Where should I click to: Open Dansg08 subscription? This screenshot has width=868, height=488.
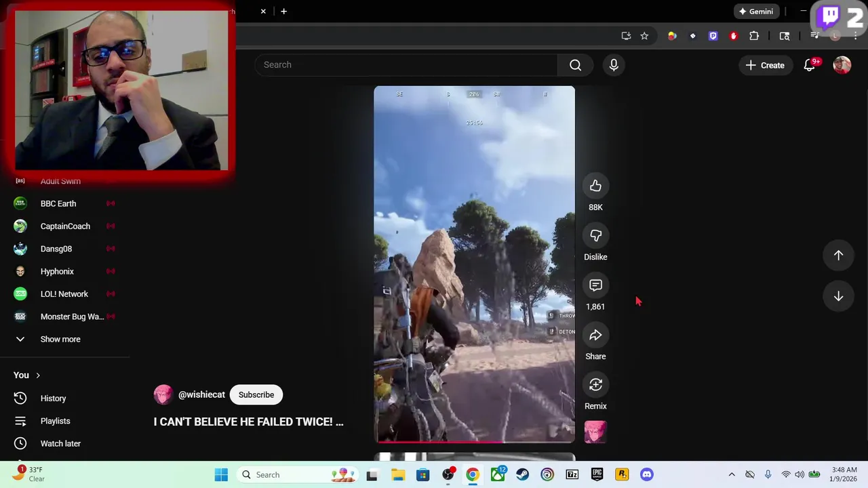tap(64, 249)
